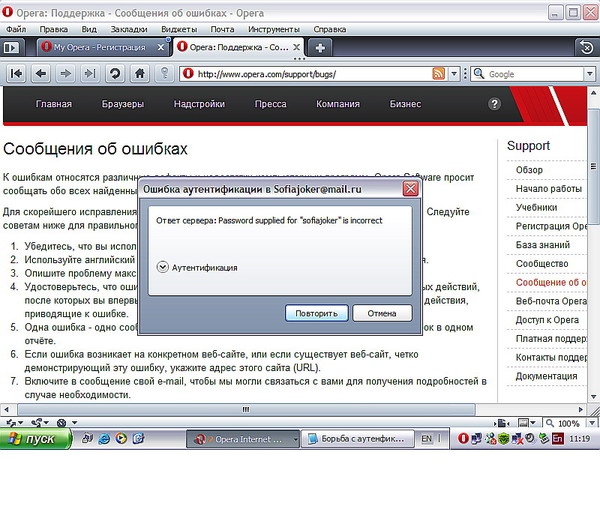
Task: Expand the Аутентификация section in dialog
Action: (x=163, y=267)
